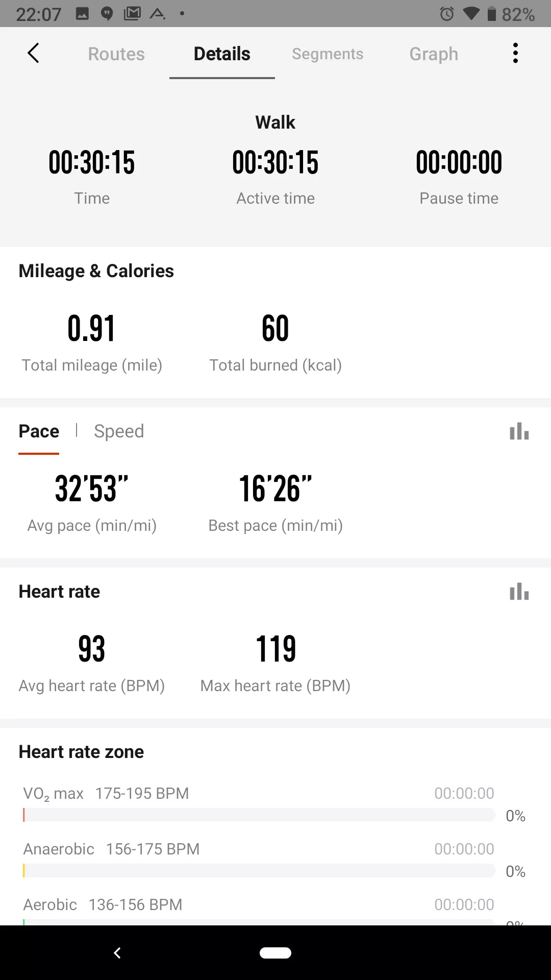Tap the Gmail notification icon
551x980 pixels.
tap(132, 14)
